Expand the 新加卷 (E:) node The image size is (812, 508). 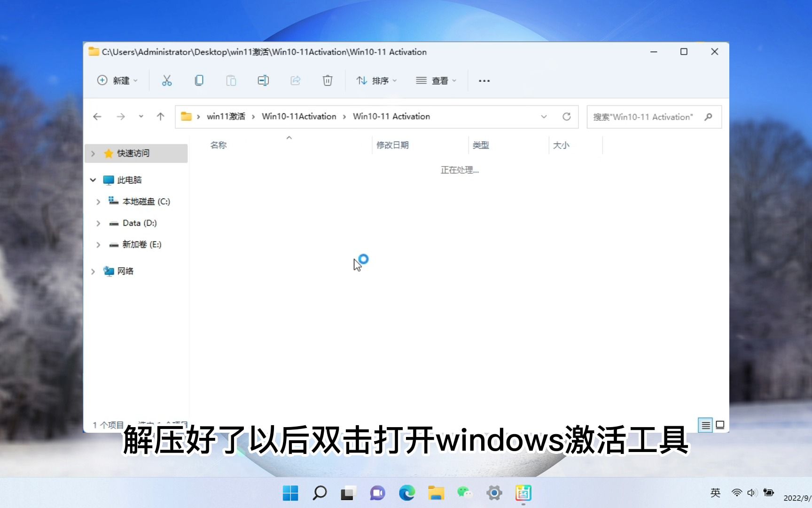click(x=98, y=245)
